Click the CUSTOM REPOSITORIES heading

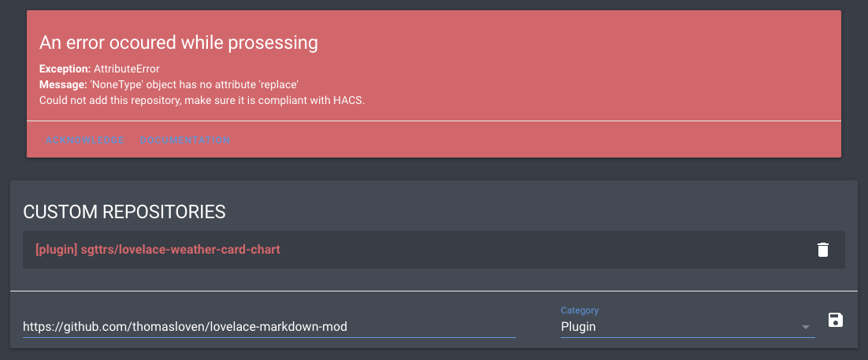click(x=124, y=211)
